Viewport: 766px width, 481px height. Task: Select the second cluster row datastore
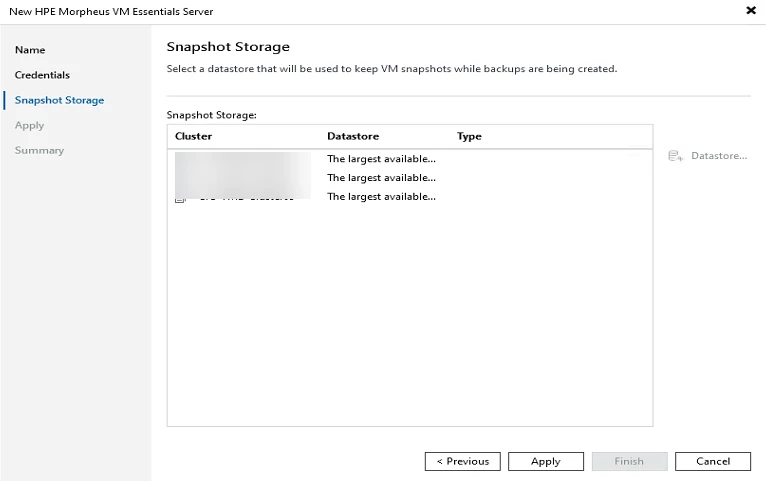381,177
